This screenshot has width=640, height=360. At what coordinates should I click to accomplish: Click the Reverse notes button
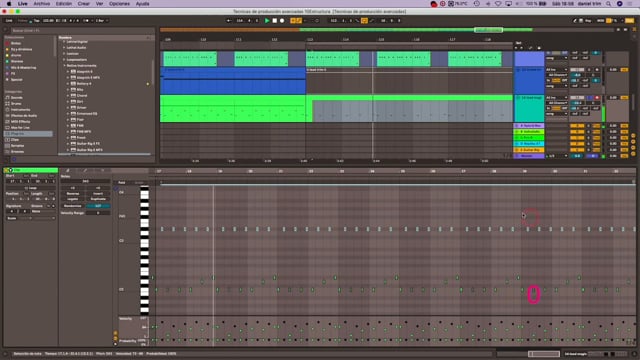(73, 193)
